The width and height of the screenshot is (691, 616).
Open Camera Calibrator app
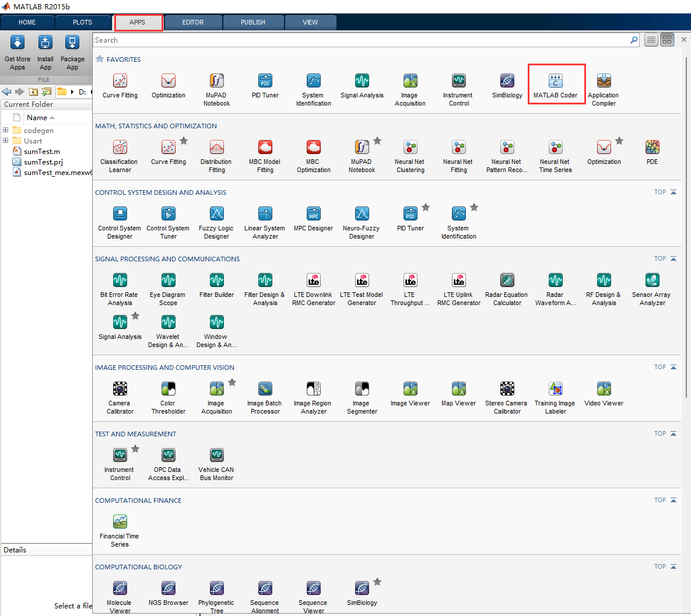click(x=120, y=398)
